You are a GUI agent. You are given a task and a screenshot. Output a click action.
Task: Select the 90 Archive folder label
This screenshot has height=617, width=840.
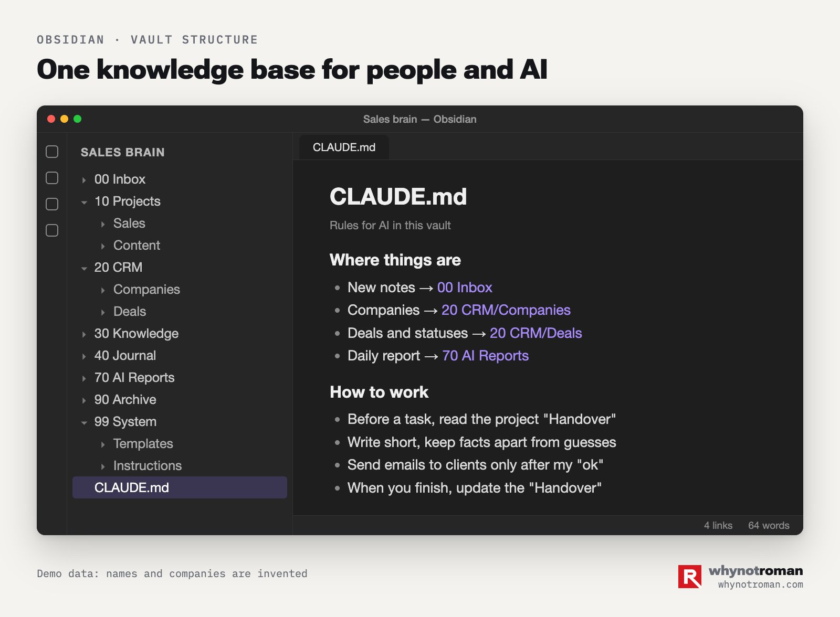125,400
